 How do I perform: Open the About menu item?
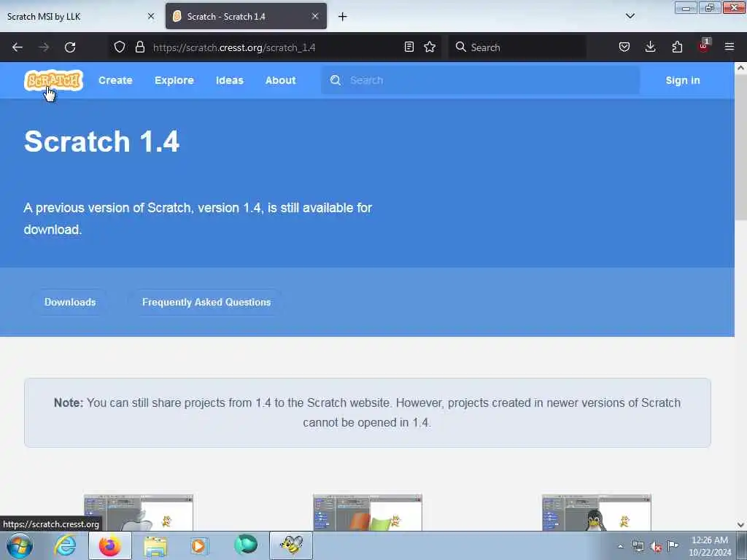[x=281, y=80]
